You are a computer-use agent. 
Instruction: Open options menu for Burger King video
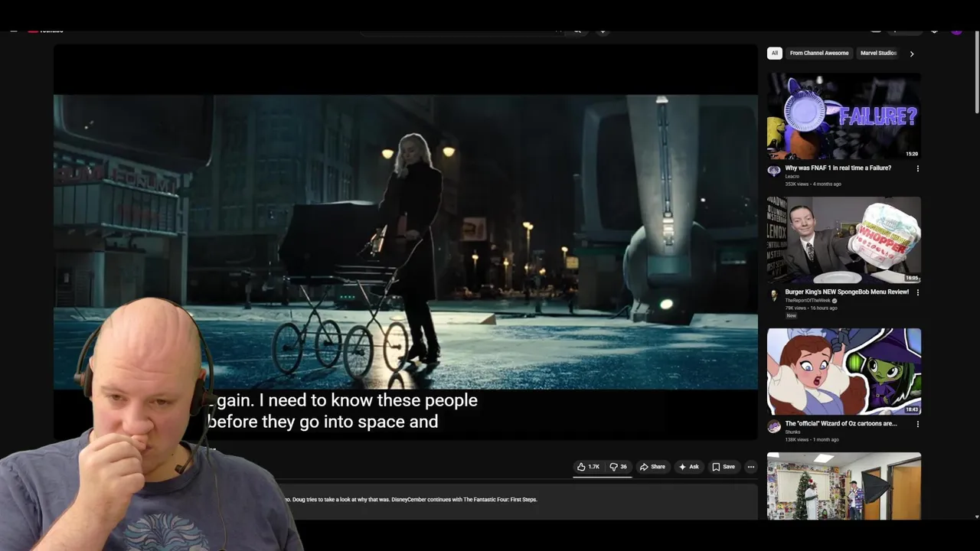917,292
